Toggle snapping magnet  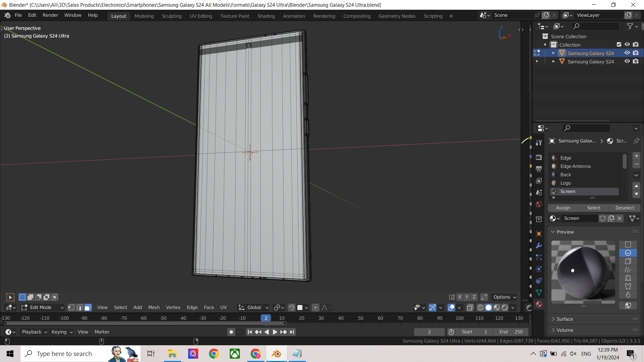291,307
